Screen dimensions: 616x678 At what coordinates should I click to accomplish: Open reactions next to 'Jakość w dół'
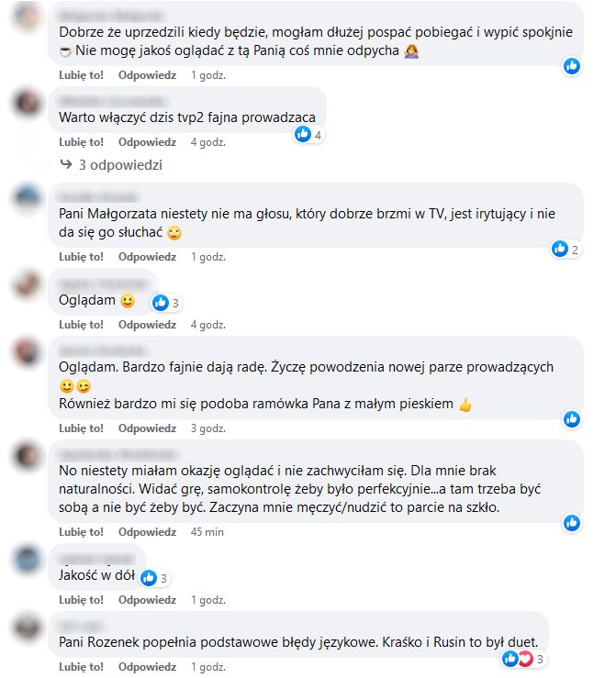pos(154,578)
